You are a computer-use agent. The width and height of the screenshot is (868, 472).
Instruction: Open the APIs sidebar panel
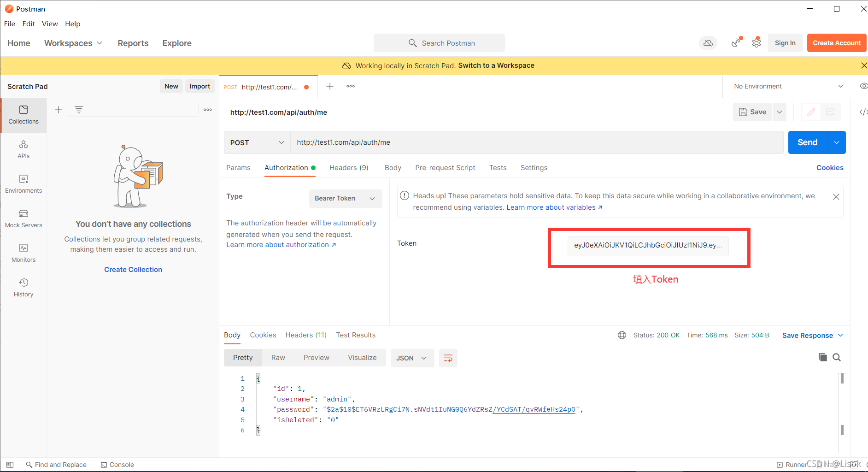tap(23, 149)
